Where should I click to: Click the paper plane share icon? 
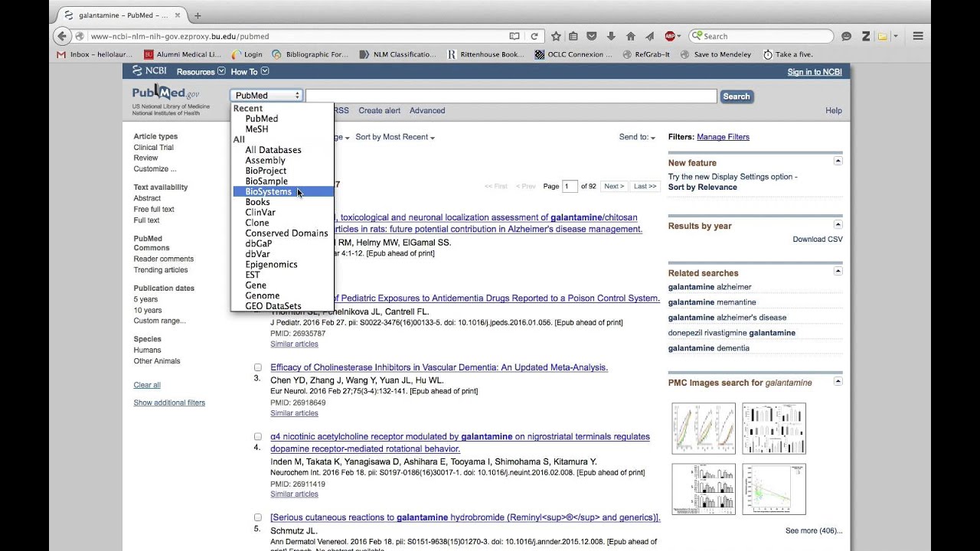pyautogui.click(x=650, y=36)
